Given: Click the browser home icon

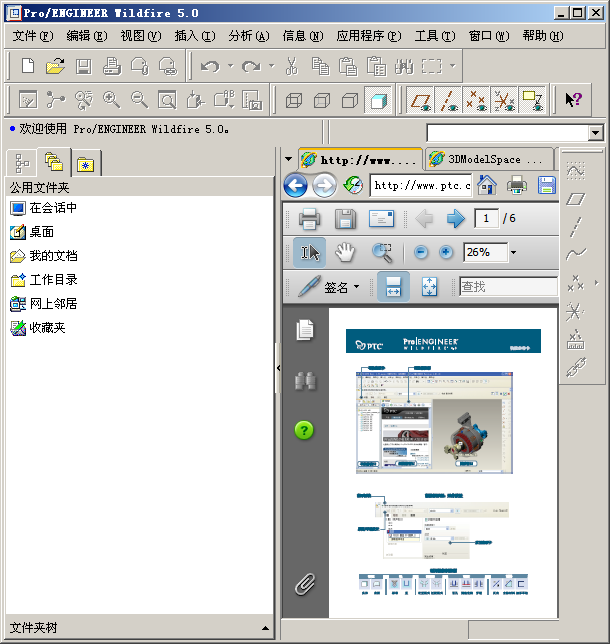Looking at the screenshot, I should (x=486, y=185).
